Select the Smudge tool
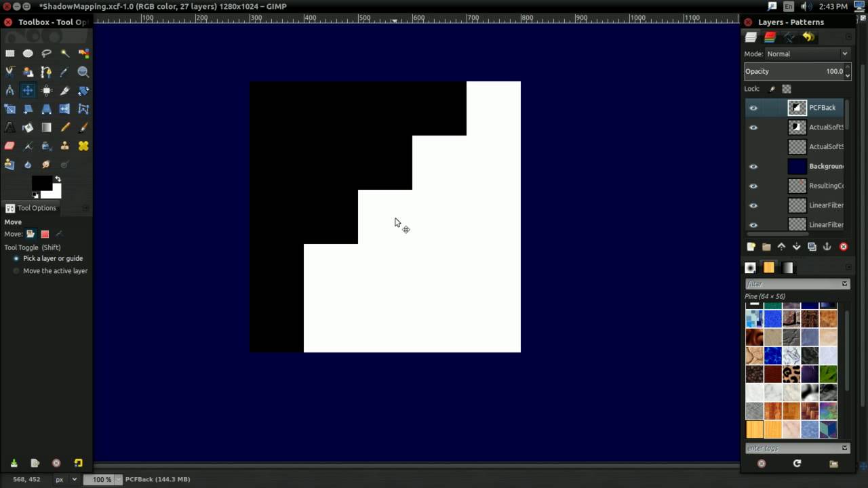The image size is (868, 488). pos(46,164)
